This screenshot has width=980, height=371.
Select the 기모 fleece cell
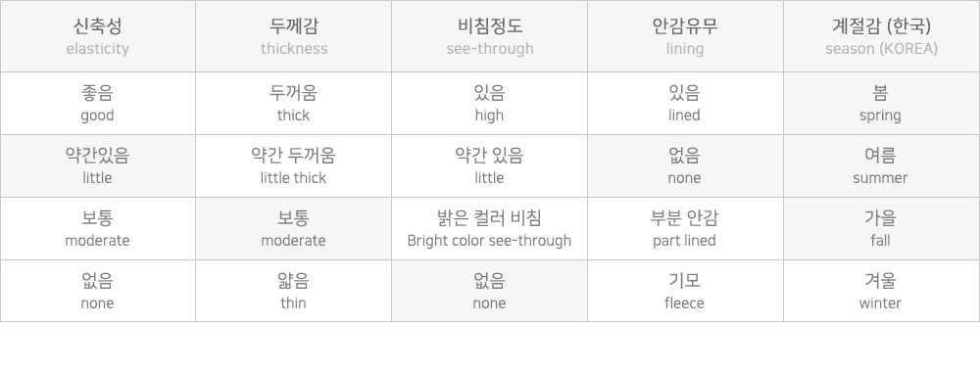[685, 291]
